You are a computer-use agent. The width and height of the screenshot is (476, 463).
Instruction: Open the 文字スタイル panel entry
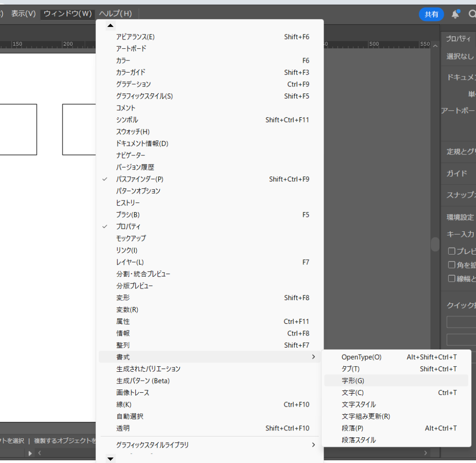359,404
